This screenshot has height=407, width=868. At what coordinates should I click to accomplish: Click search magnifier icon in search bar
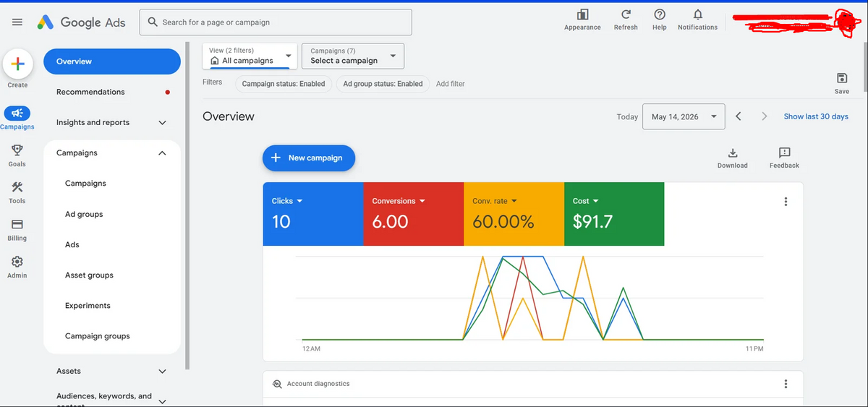coord(153,22)
